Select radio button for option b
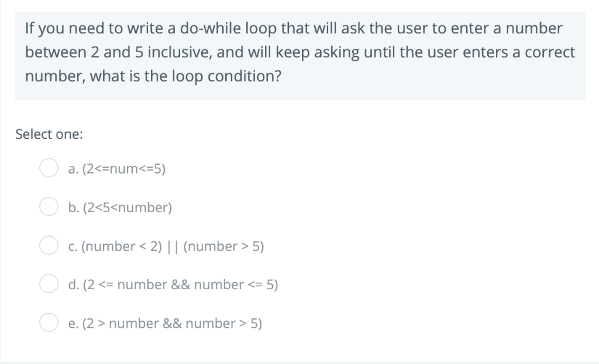This screenshot has height=364, width=599. [x=49, y=206]
